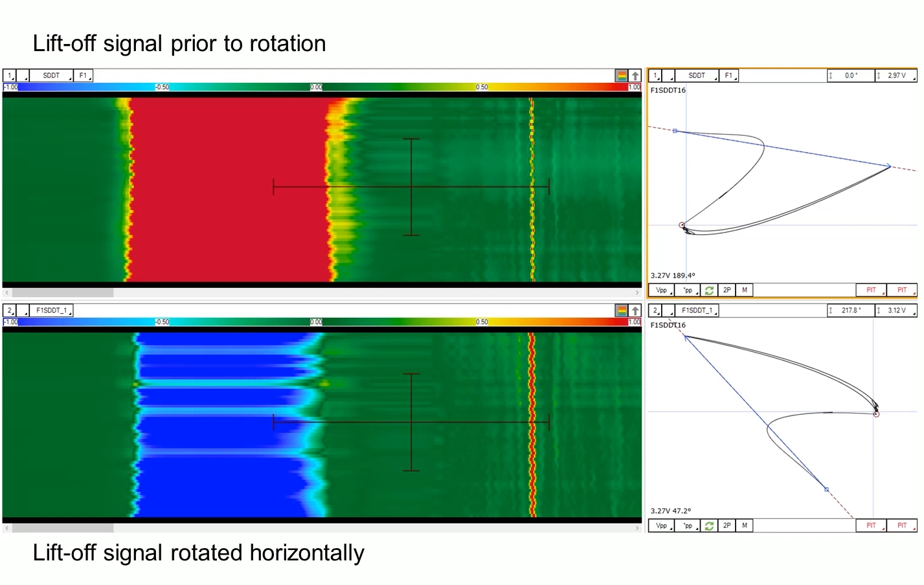Image resolution: width=924 pixels, height=585 pixels.
Task: Click 3.27V 189.4° readout text
Action: coord(673,276)
